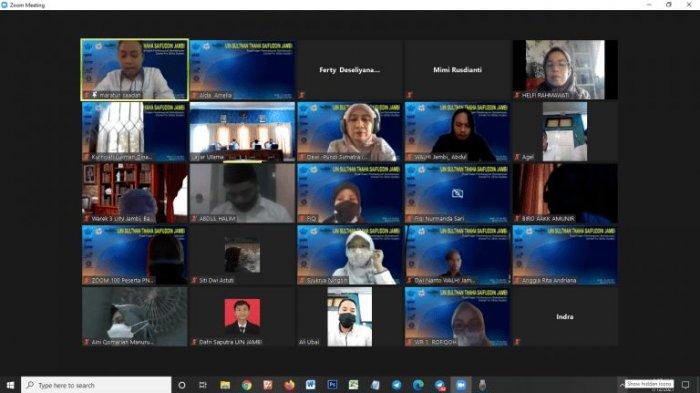Open Microsoft Edge from the taskbar
The image size is (700, 393).
click(418, 385)
